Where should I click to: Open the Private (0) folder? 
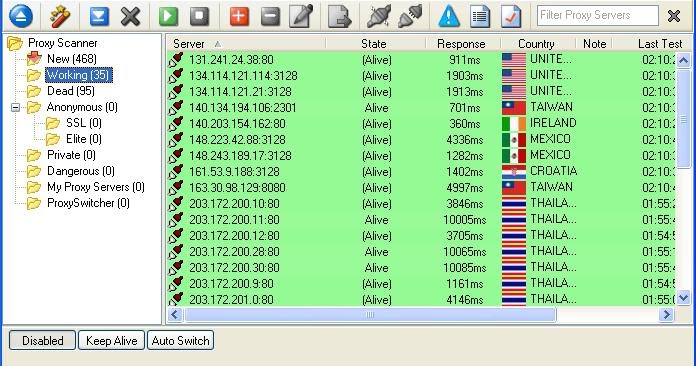click(71, 155)
